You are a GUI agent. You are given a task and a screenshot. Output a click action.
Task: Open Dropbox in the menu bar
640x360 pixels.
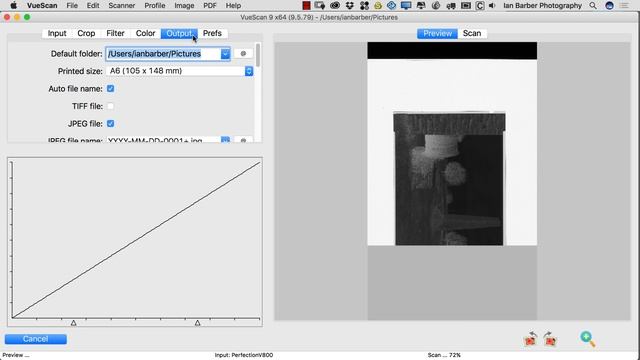pyautogui.click(x=349, y=6)
